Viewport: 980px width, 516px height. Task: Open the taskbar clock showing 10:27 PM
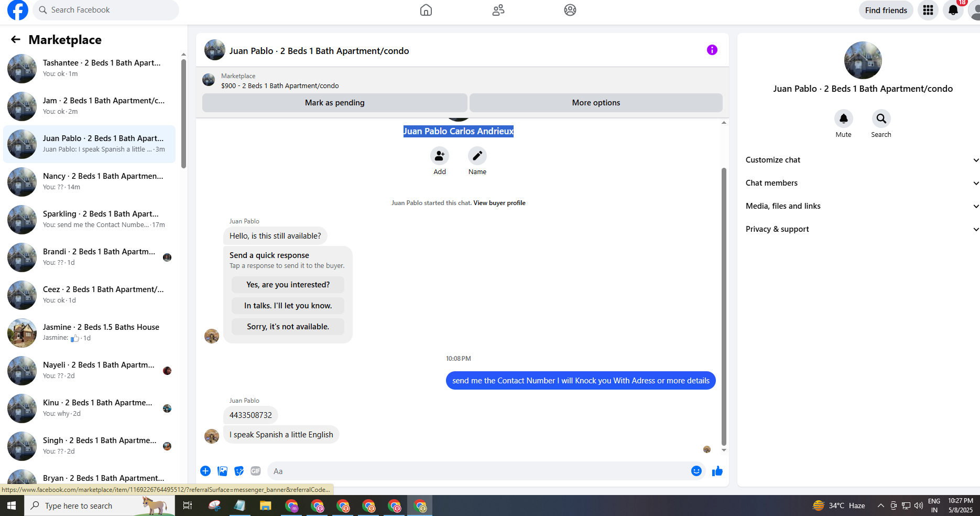(x=961, y=506)
